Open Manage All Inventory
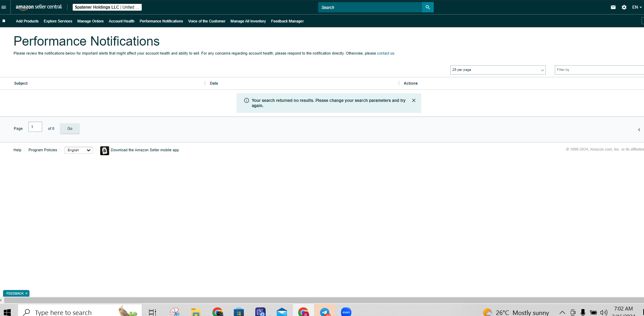This screenshot has height=316, width=644. (248, 21)
